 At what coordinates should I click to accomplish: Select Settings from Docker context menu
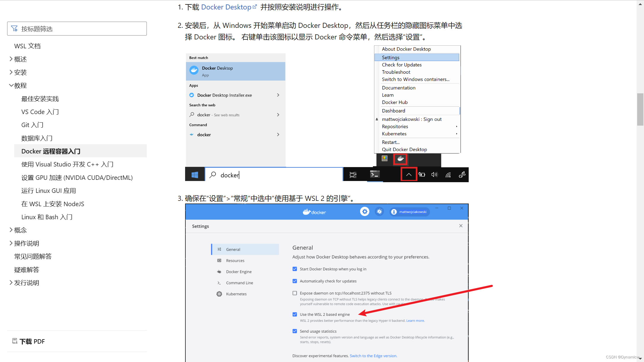pyautogui.click(x=417, y=57)
